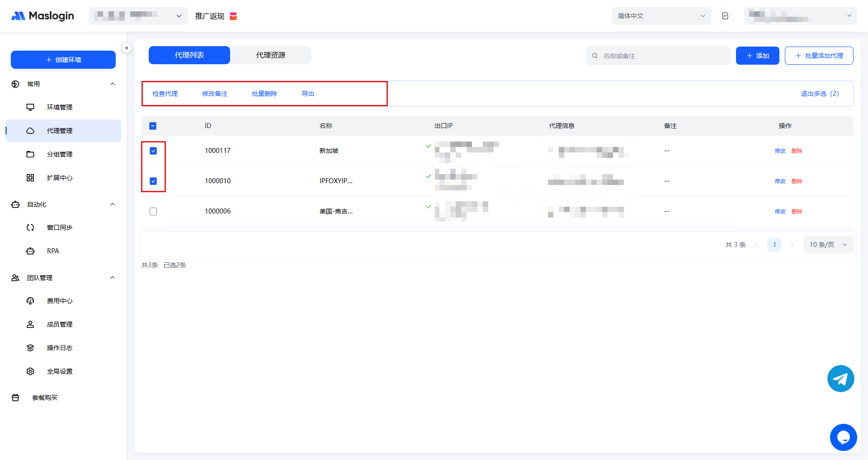Click the document icon in top bar
The height and width of the screenshot is (460, 868).
point(725,16)
